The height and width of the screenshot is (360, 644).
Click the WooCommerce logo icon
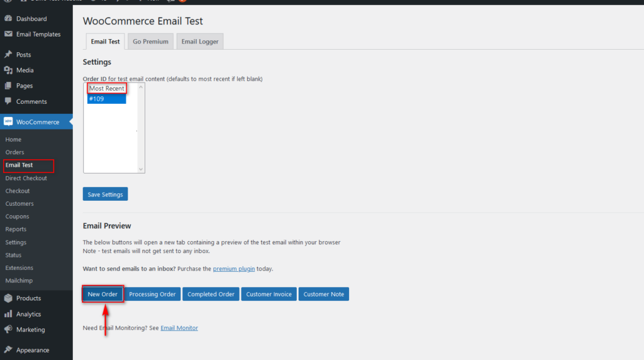pyautogui.click(x=8, y=121)
